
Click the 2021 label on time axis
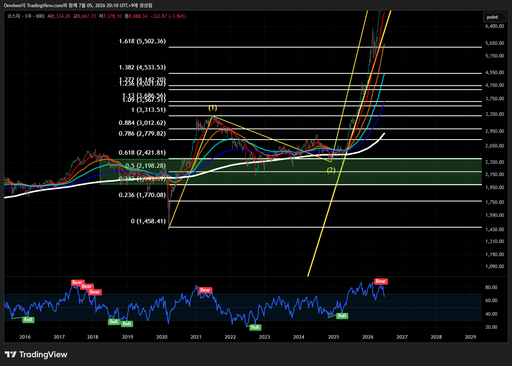click(x=196, y=337)
